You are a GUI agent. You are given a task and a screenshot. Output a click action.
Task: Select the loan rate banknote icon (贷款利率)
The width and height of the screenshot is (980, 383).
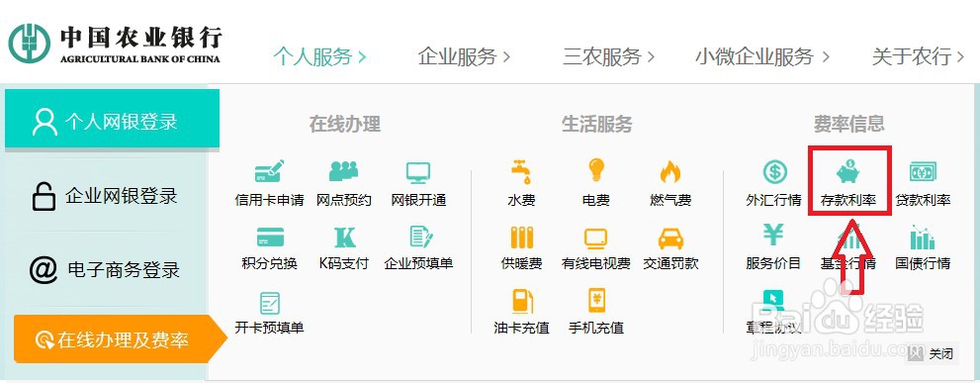click(x=923, y=171)
